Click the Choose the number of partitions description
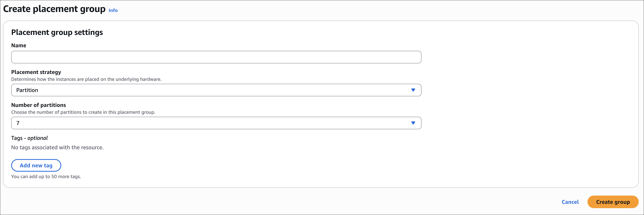 click(x=83, y=112)
